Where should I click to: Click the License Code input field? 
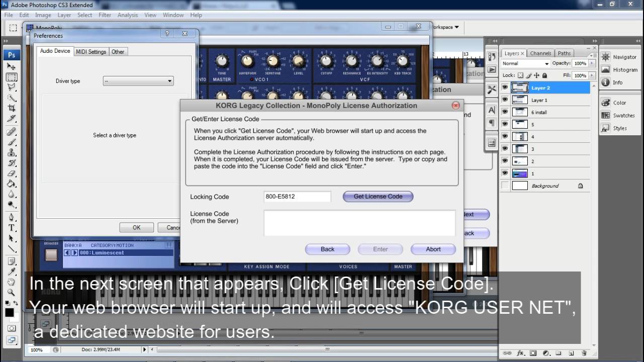(360, 223)
